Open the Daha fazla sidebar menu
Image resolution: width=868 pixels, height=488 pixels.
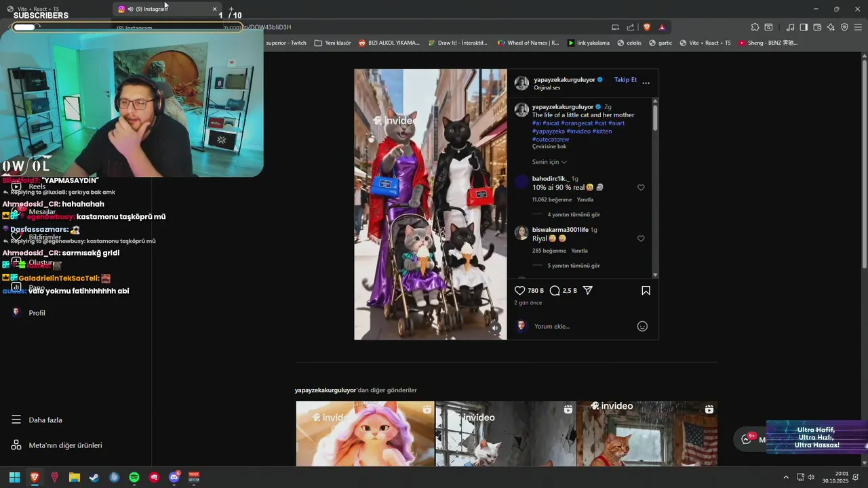37,420
